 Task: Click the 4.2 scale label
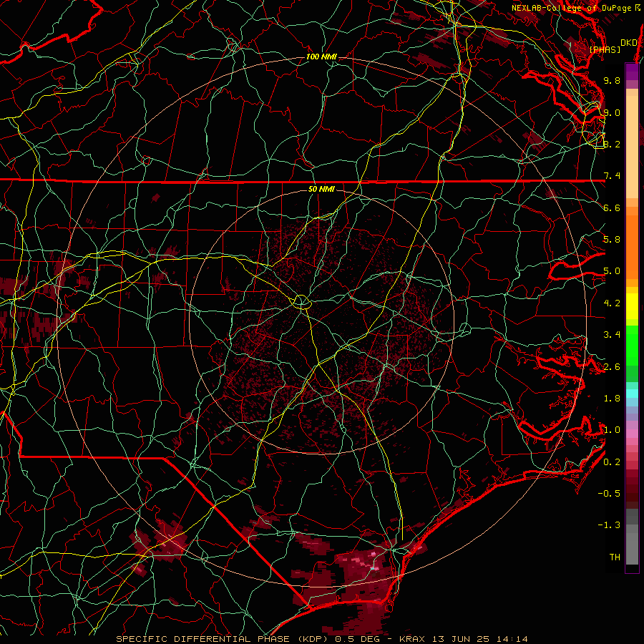(x=612, y=303)
